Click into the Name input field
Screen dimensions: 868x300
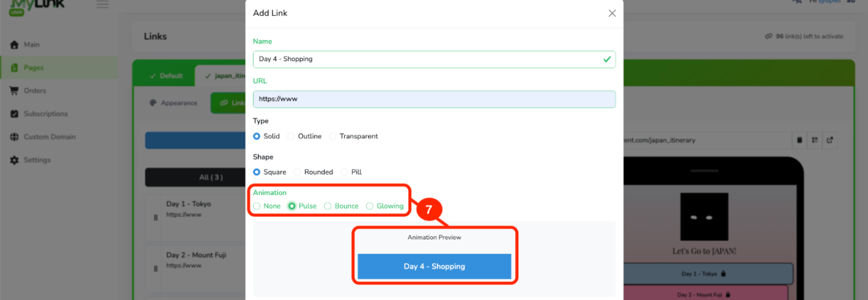pos(434,59)
